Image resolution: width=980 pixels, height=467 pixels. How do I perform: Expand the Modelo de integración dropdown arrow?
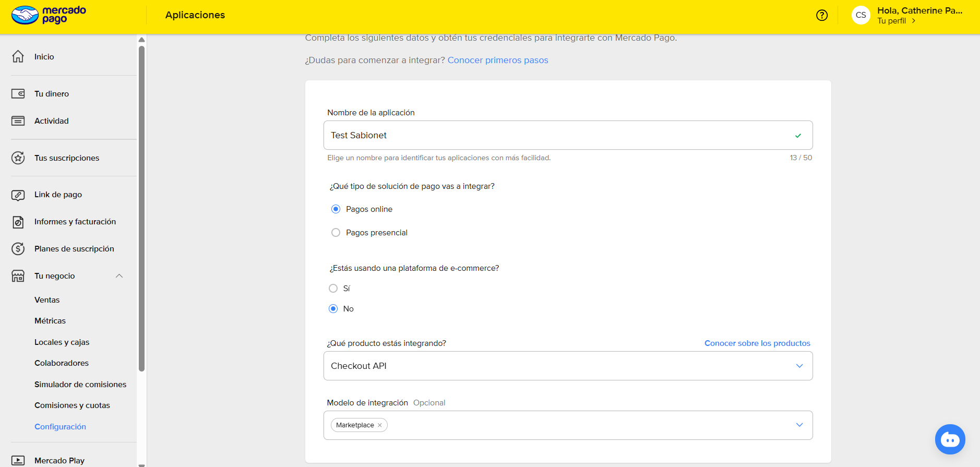pyautogui.click(x=799, y=425)
